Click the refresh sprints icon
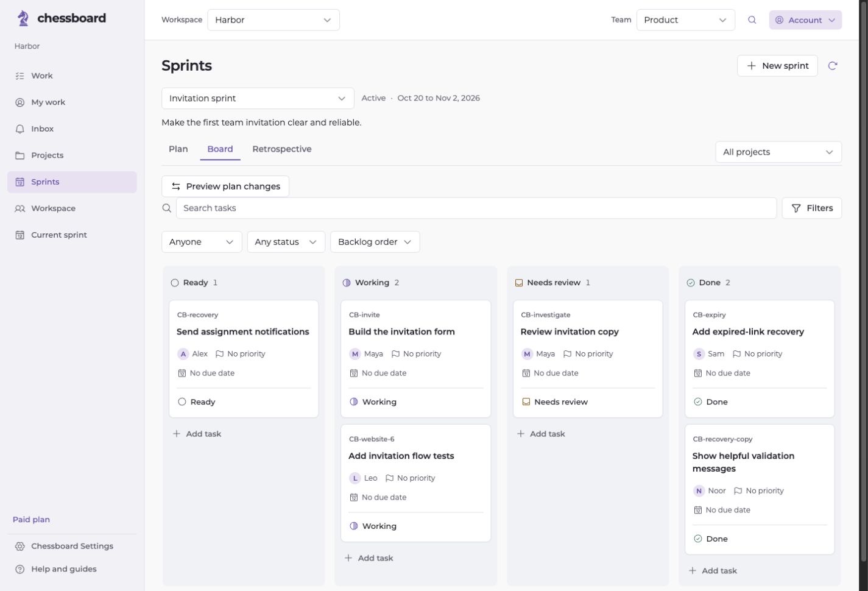868x591 pixels. 833,66
